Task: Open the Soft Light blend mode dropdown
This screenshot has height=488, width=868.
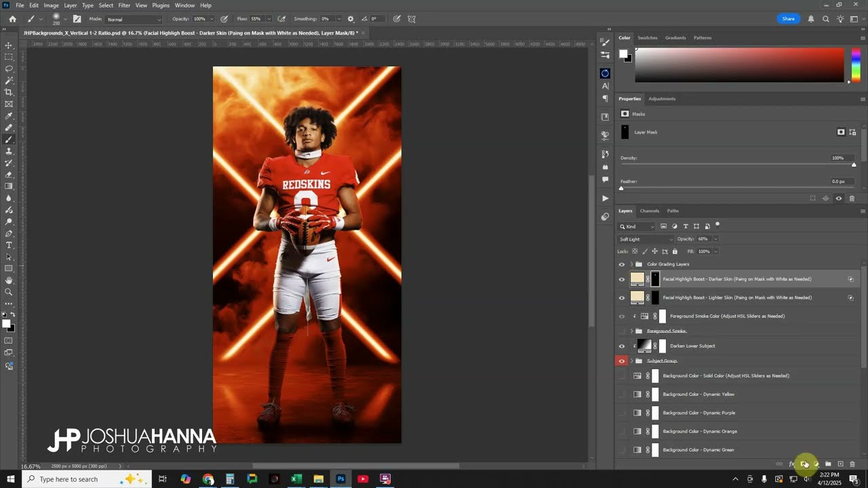Action: coord(646,239)
